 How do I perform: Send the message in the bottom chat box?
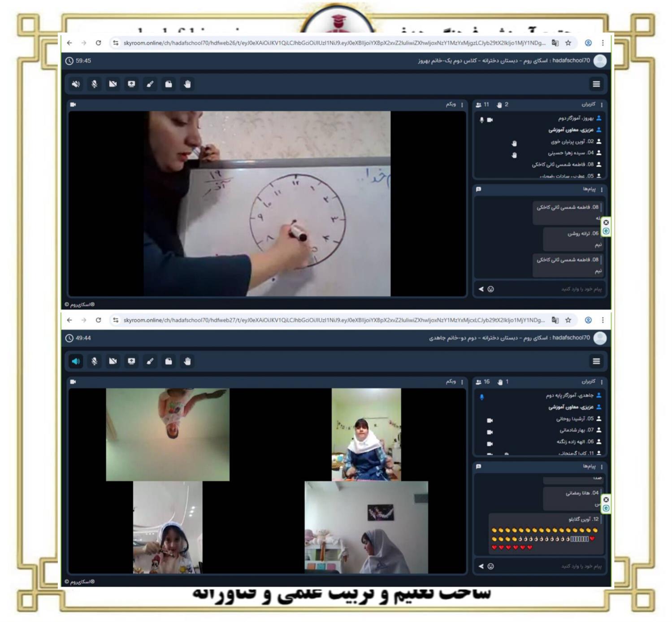click(481, 566)
